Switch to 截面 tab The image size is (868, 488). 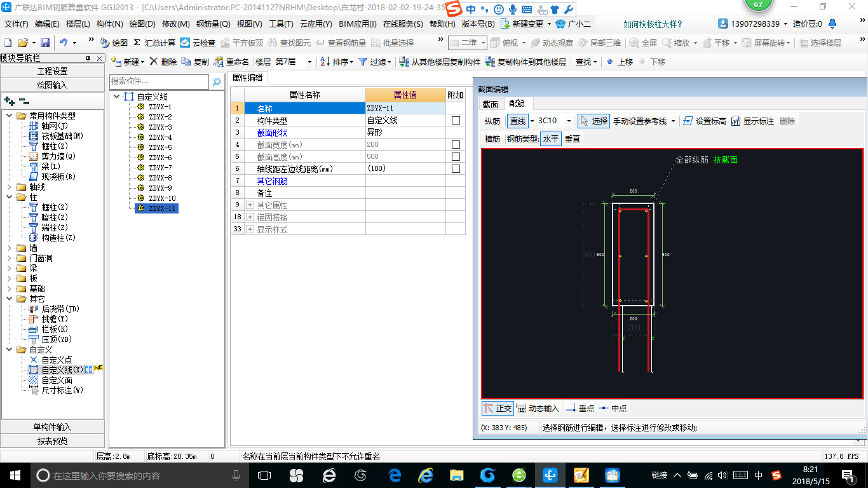tap(490, 104)
